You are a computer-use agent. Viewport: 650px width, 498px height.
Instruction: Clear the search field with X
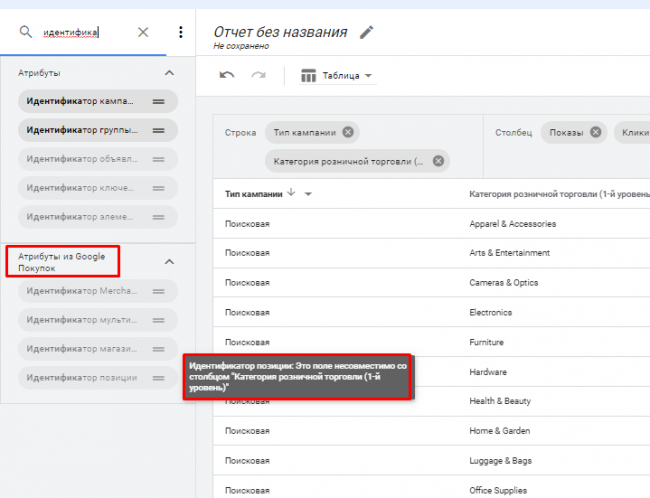143,32
